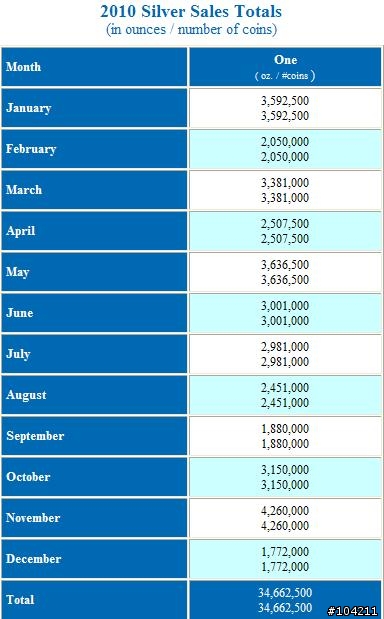Click the #104211 watermark label
384x619 pixels.
(352, 611)
